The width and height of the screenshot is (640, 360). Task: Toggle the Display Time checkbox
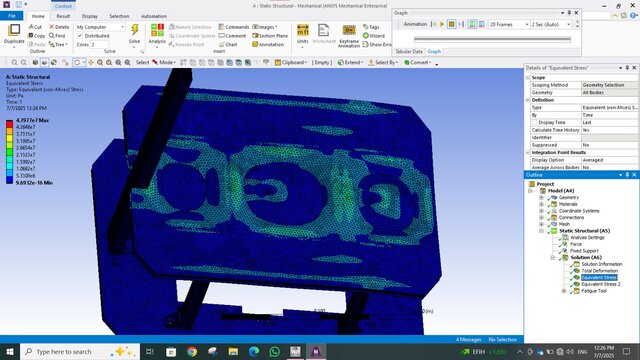click(x=534, y=122)
